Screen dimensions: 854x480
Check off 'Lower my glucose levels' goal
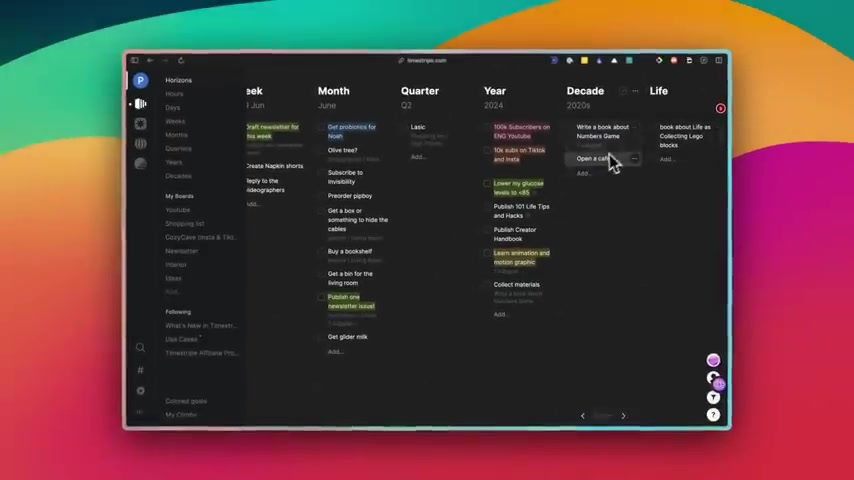point(487,184)
